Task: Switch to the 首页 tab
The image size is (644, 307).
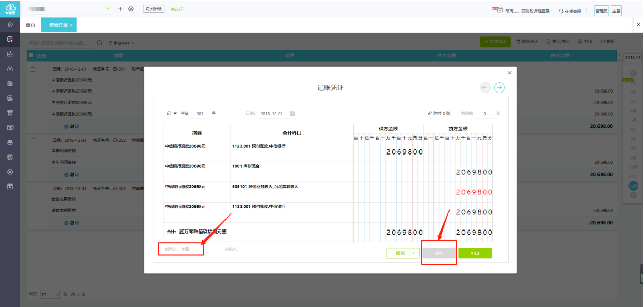Action: [31, 25]
